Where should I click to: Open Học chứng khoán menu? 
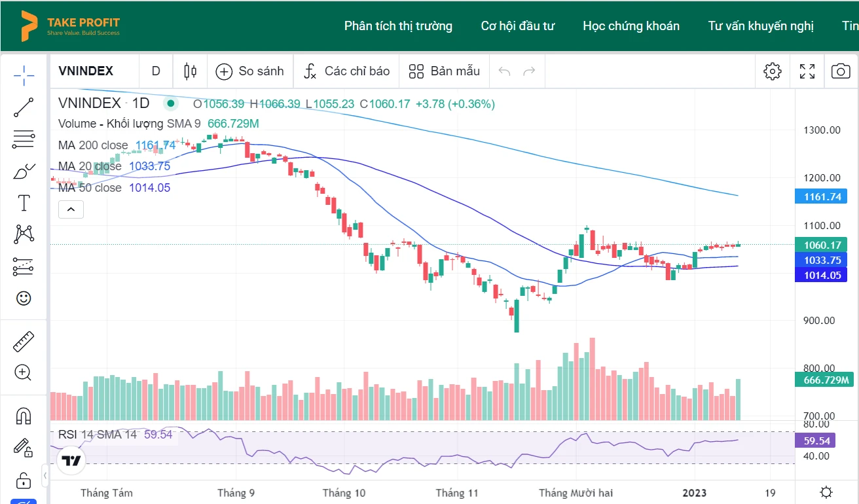pos(631,26)
